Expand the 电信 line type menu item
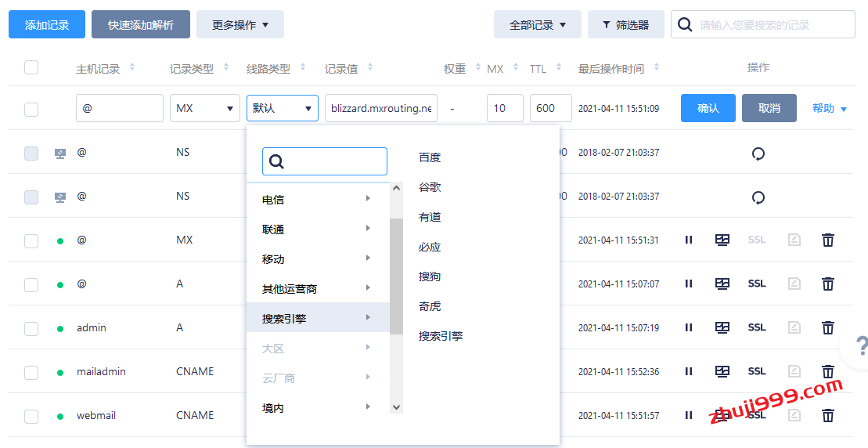 pos(318,200)
